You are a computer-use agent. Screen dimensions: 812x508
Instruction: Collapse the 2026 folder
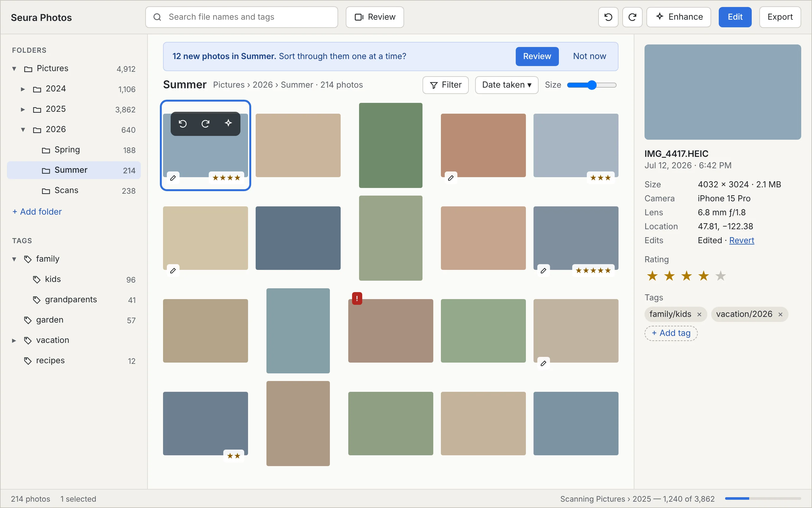point(23,130)
